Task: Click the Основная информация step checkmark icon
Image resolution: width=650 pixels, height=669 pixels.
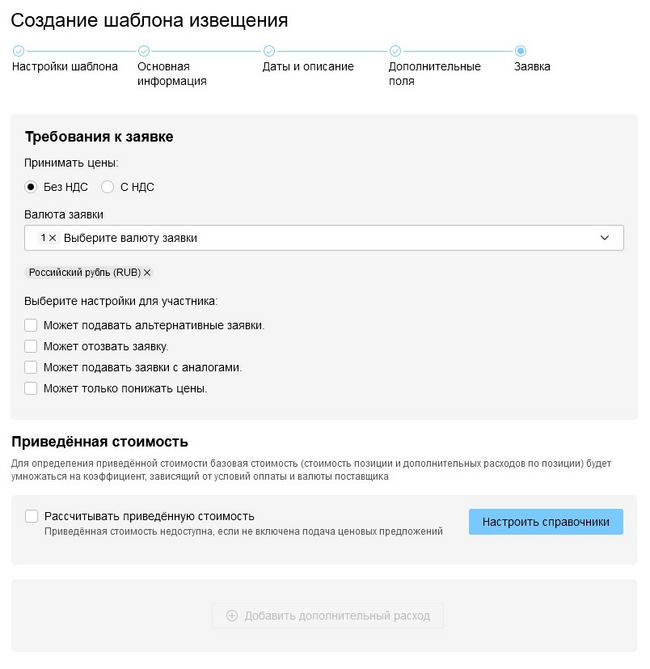Action: pos(144,51)
